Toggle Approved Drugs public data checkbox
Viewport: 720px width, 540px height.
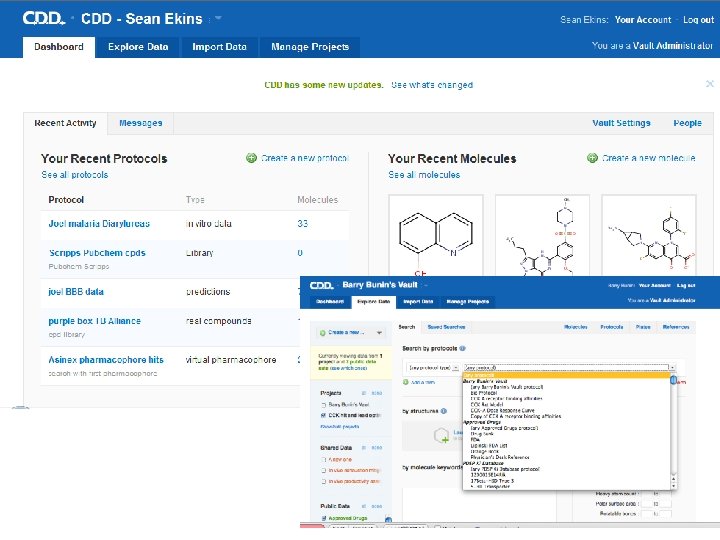pyautogui.click(x=323, y=518)
